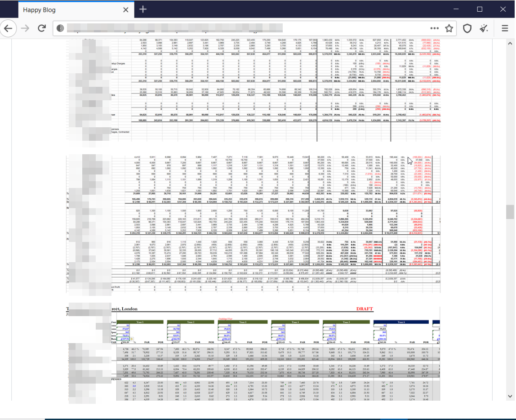Viewport: 516px width, 420px height.
Task: Open page actions three-dot menu
Action: click(x=434, y=28)
